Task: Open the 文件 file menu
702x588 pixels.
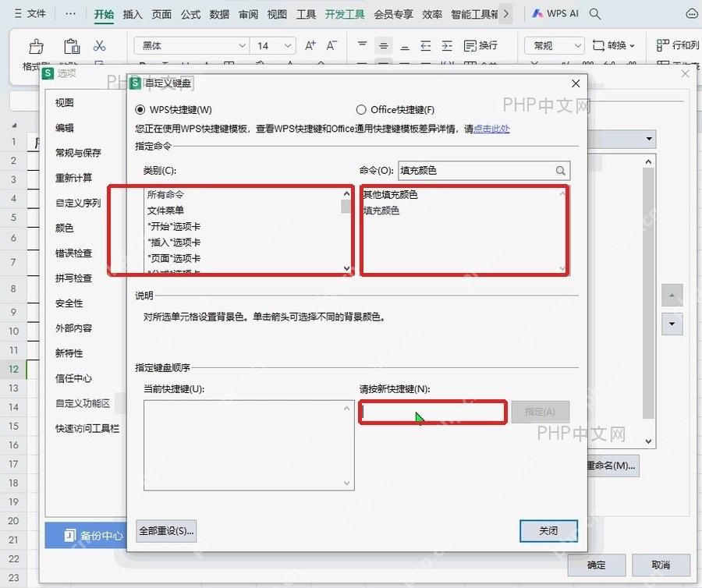Action: click(30, 14)
